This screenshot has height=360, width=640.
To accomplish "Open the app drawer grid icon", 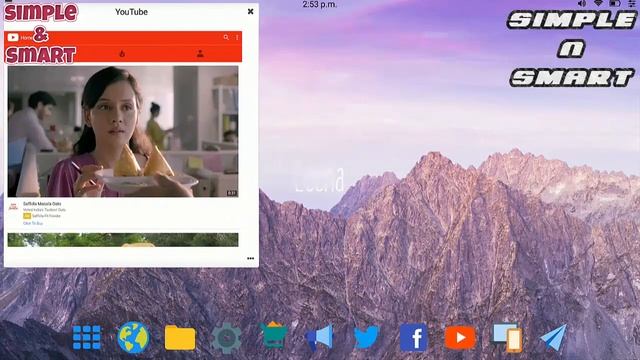I will [x=87, y=338].
